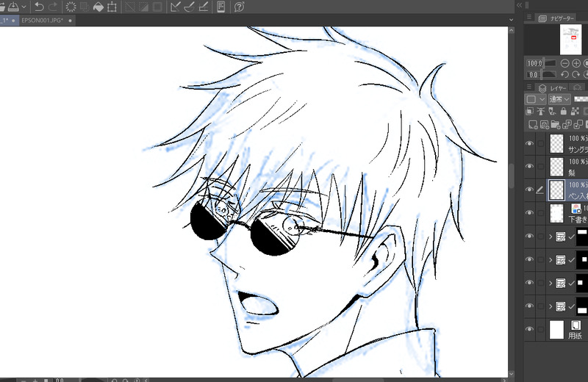
Task: Click Merge with Layer Below icon
Action: (578, 124)
